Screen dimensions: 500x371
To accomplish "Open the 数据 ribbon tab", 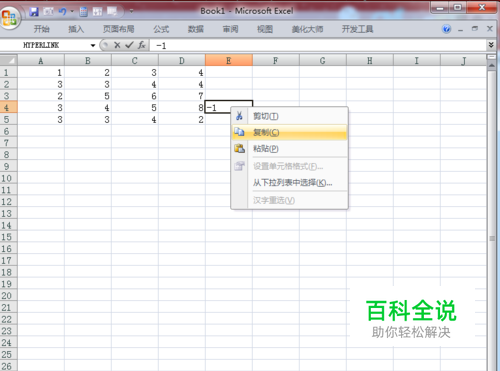I will [x=196, y=29].
